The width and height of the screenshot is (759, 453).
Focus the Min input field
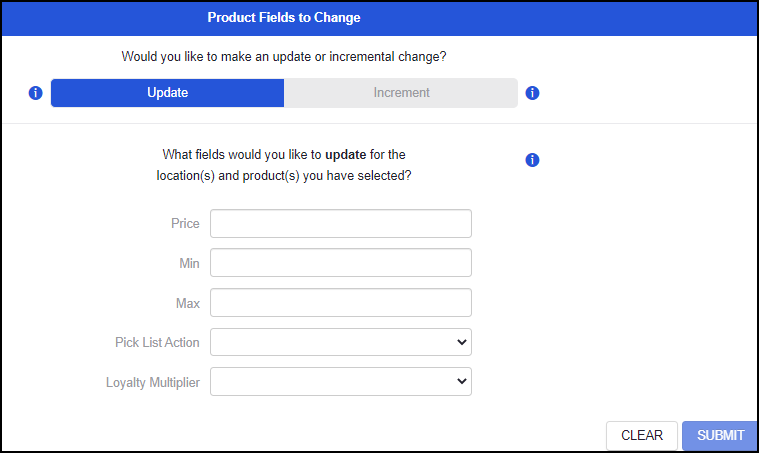click(x=341, y=263)
